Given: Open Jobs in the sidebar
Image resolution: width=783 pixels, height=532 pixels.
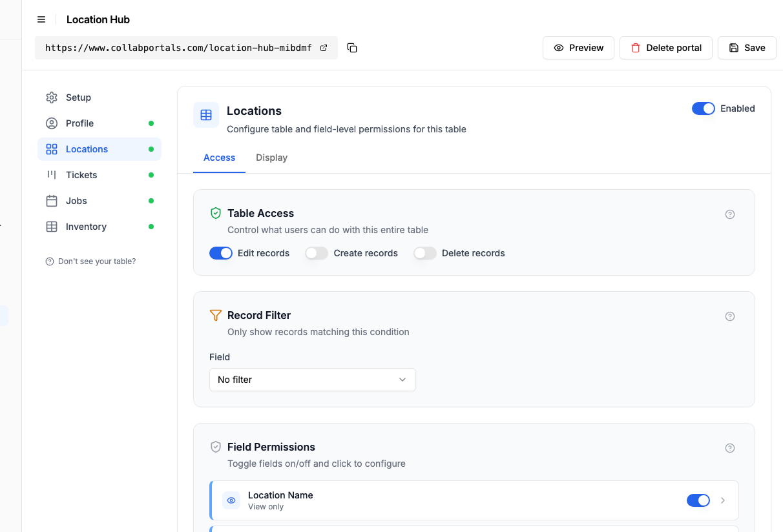Looking at the screenshot, I should (99, 201).
